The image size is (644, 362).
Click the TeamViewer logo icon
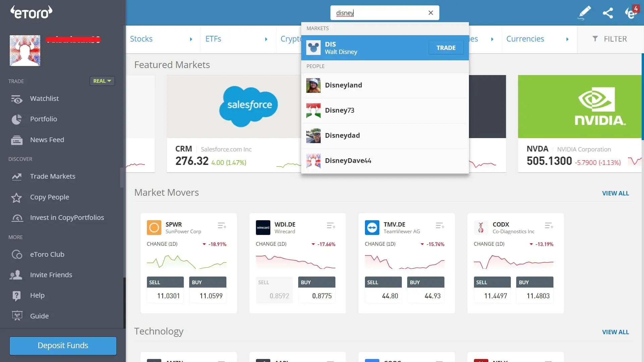click(372, 228)
